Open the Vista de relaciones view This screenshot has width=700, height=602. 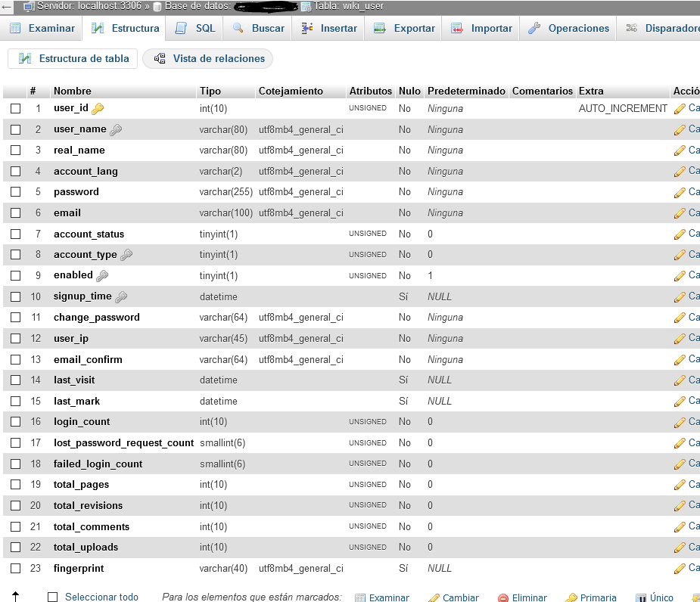pyautogui.click(x=209, y=58)
